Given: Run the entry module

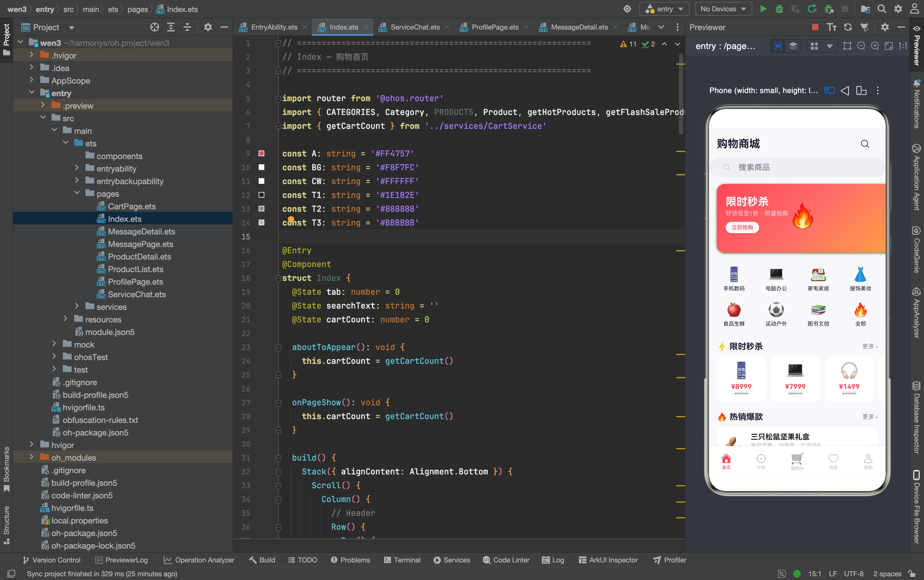Looking at the screenshot, I should coord(763,9).
